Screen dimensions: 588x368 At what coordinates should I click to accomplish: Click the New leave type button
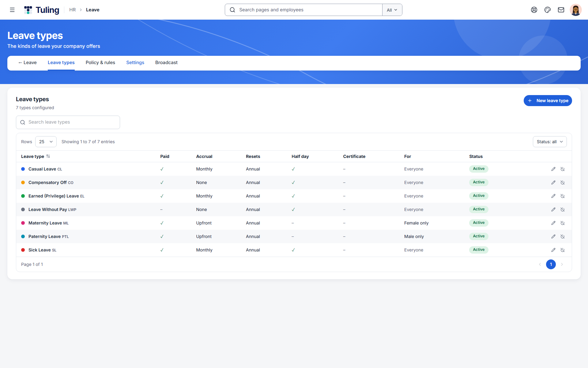pyautogui.click(x=548, y=101)
